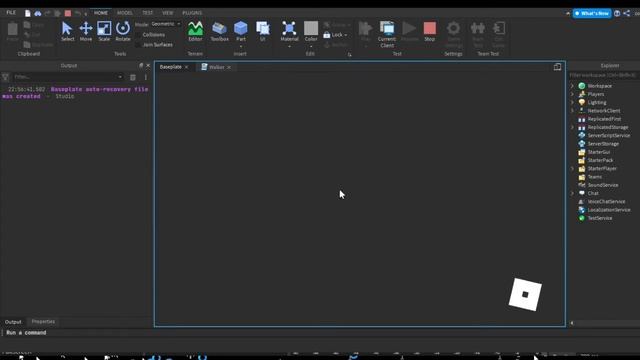Expand the ReplicatedStorage tree node
640x360 pixels.
(572, 127)
